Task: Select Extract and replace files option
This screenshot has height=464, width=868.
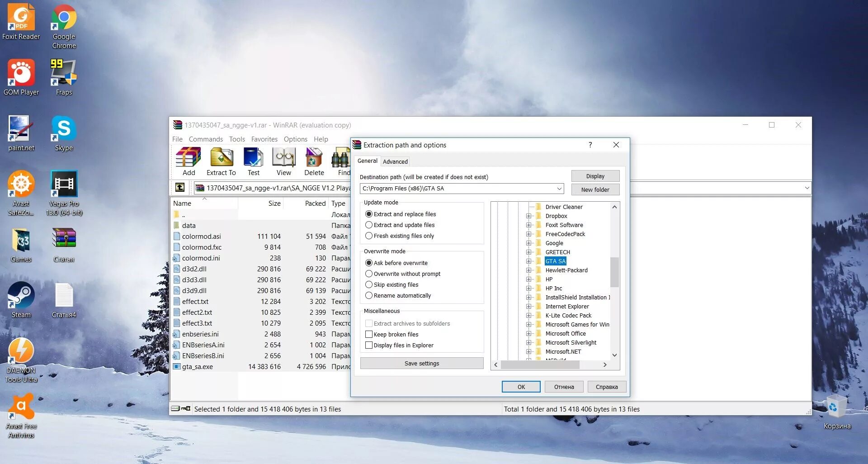Action: click(x=369, y=214)
